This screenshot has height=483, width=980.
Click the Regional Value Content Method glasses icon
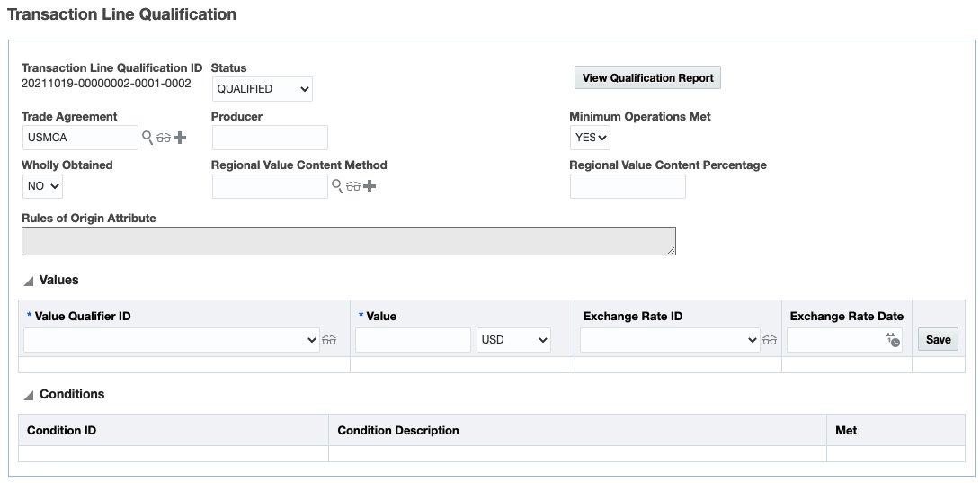click(x=353, y=186)
